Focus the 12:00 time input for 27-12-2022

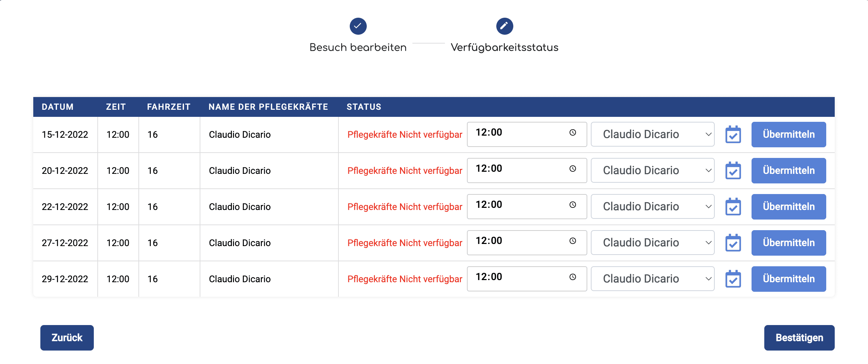tap(527, 243)
